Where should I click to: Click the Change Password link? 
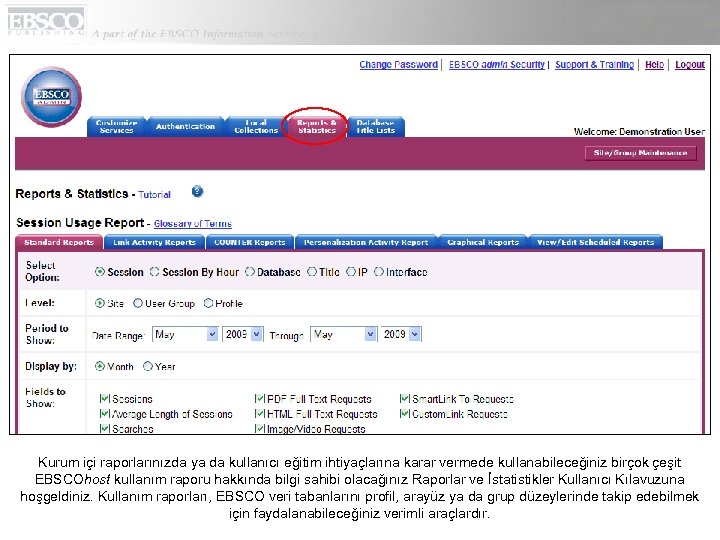pyautogui.click(x=399, y=65)
